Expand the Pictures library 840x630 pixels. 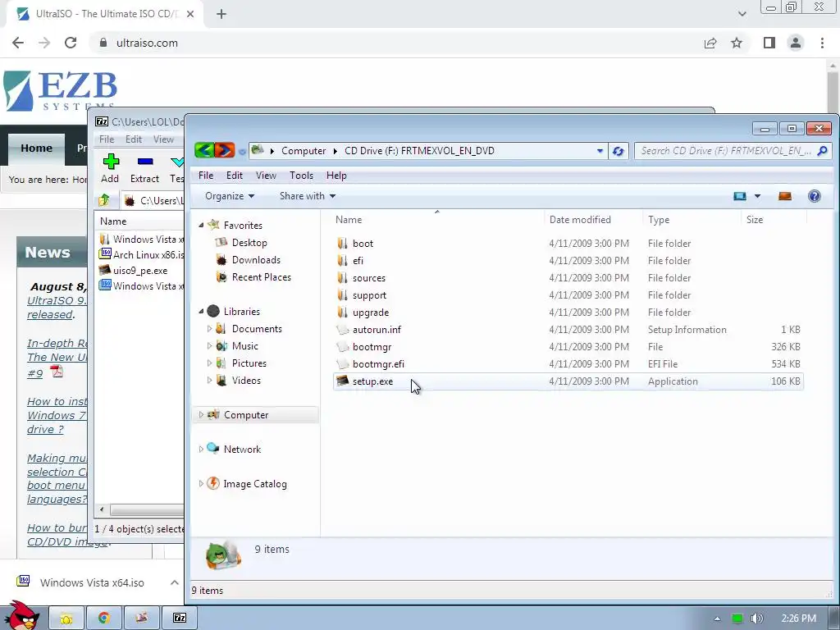(x=209, y=363)
